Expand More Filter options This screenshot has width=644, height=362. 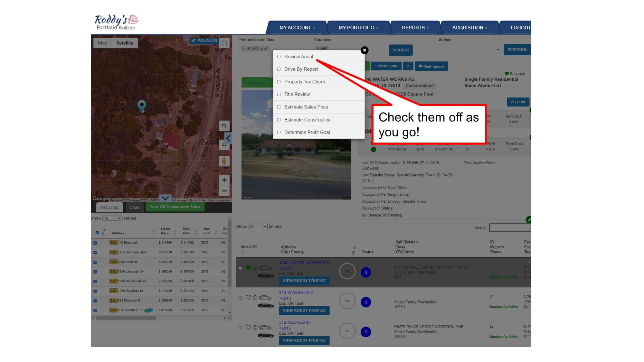[386, 66]
